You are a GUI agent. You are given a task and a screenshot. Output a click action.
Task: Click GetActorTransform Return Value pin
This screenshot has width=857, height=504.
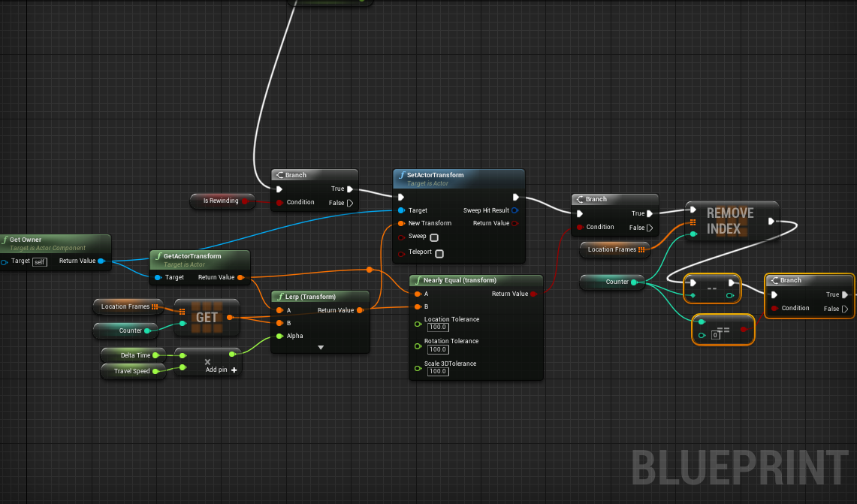[240, 278]
